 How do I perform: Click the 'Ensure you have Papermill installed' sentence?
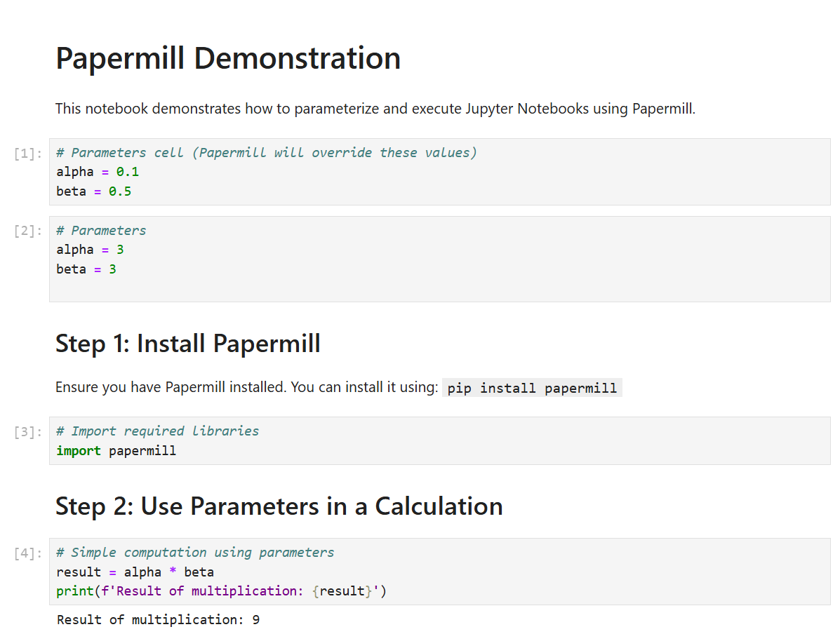click(247, 387)
